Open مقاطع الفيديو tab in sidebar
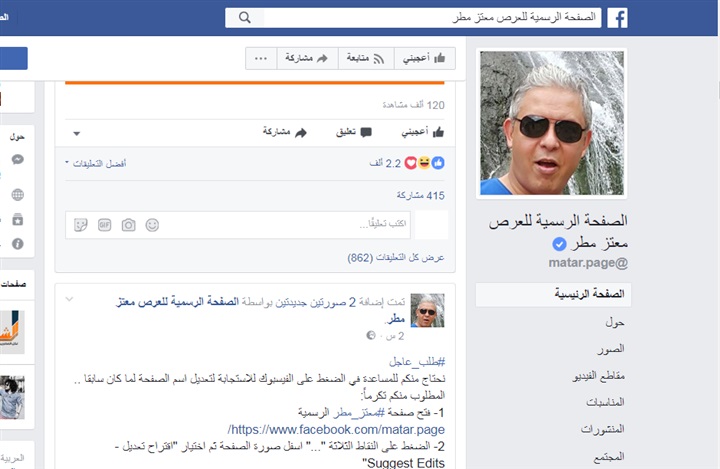Image resolution: width=720 pixels, height=469 pixels. tap(598, 376)
